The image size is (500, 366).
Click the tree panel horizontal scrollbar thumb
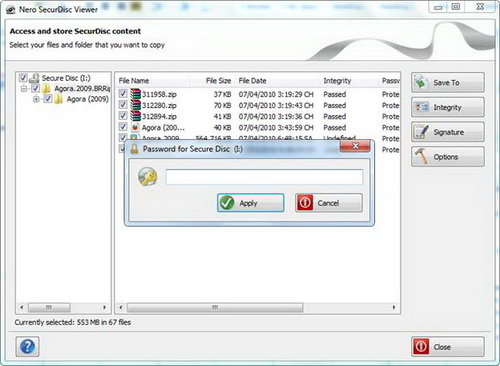49,307
